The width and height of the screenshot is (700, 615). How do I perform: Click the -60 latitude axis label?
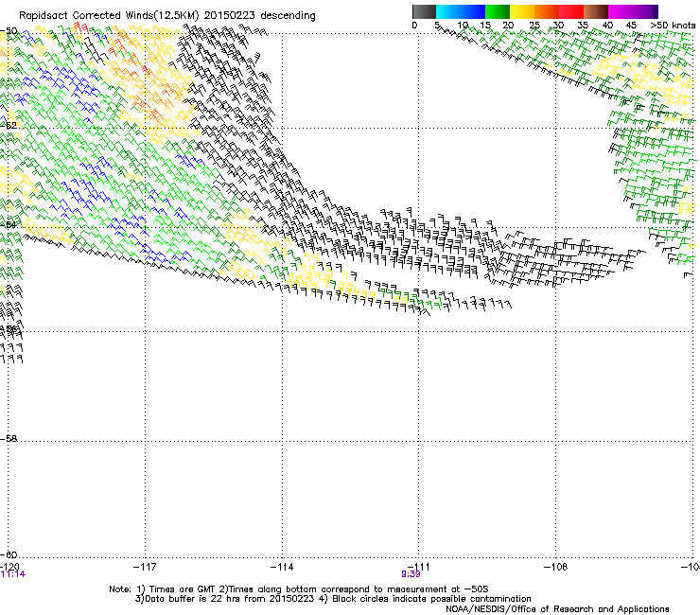click(9, 555)
